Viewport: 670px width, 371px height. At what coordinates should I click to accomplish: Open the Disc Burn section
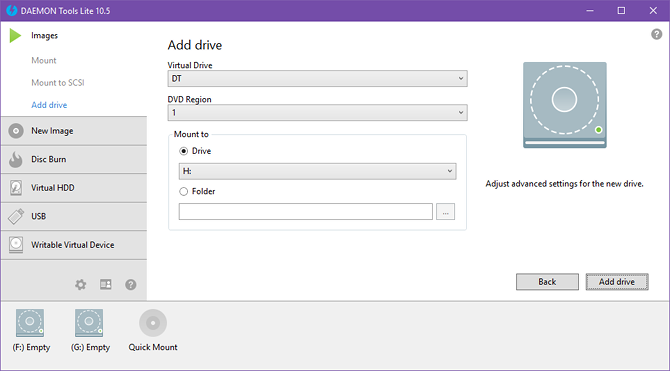74,159
